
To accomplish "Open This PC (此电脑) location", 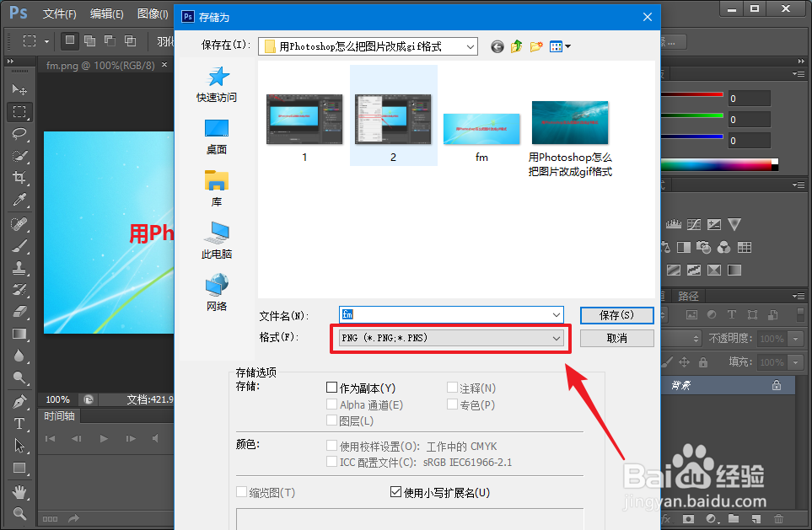I will pyautogui.click(x=217, y=241).
